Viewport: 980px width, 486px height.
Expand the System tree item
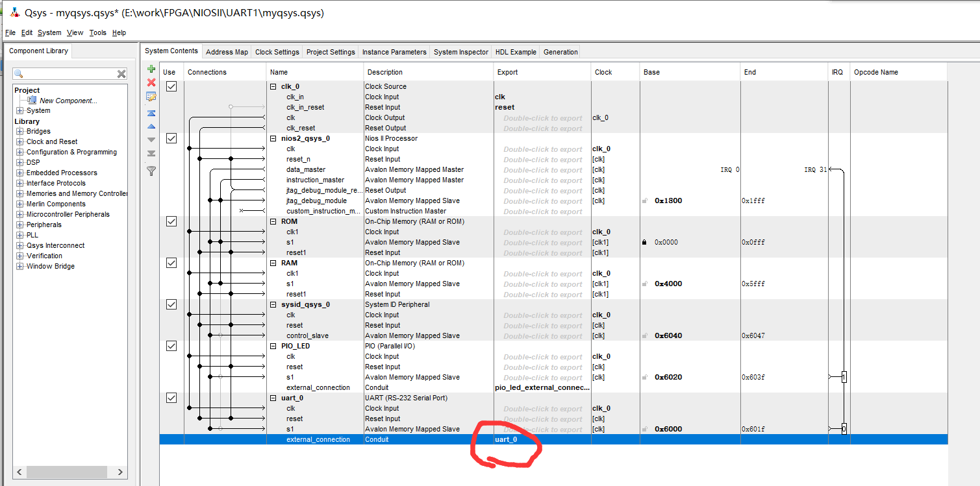coord(19,110)
